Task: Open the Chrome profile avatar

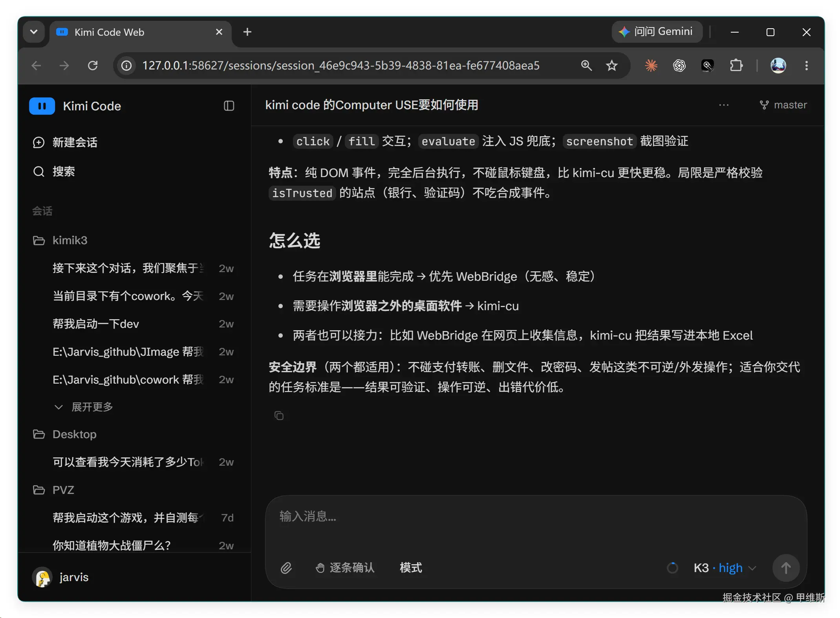Action: coord(778,66)
